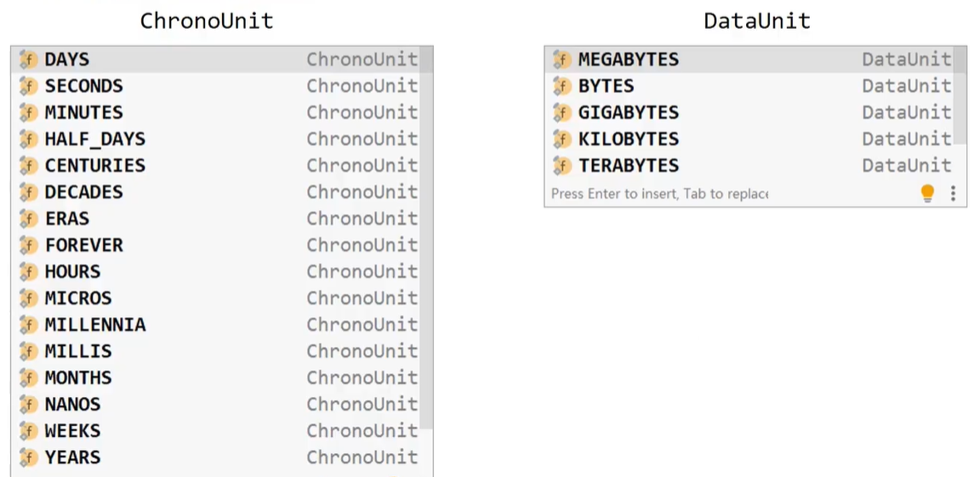Select the SECONDS completion entry
This screenshot has height=477, width=980.
pos(215,86)
